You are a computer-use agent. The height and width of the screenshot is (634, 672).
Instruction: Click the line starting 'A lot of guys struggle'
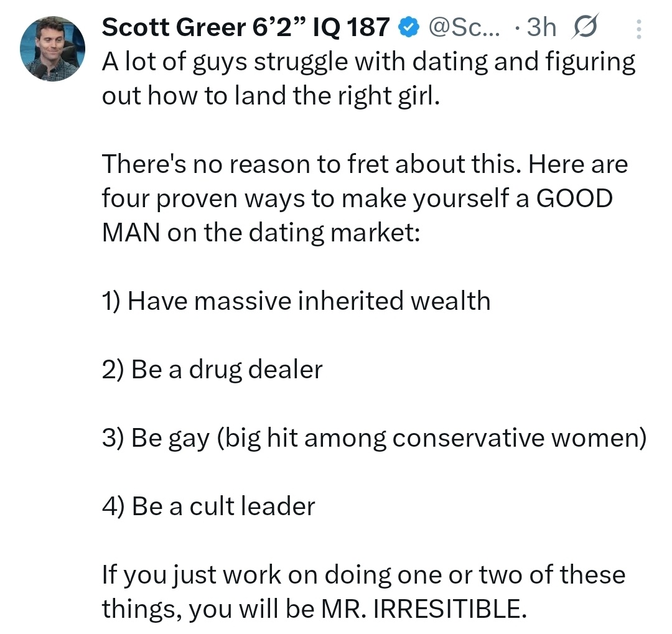(368, 62)
